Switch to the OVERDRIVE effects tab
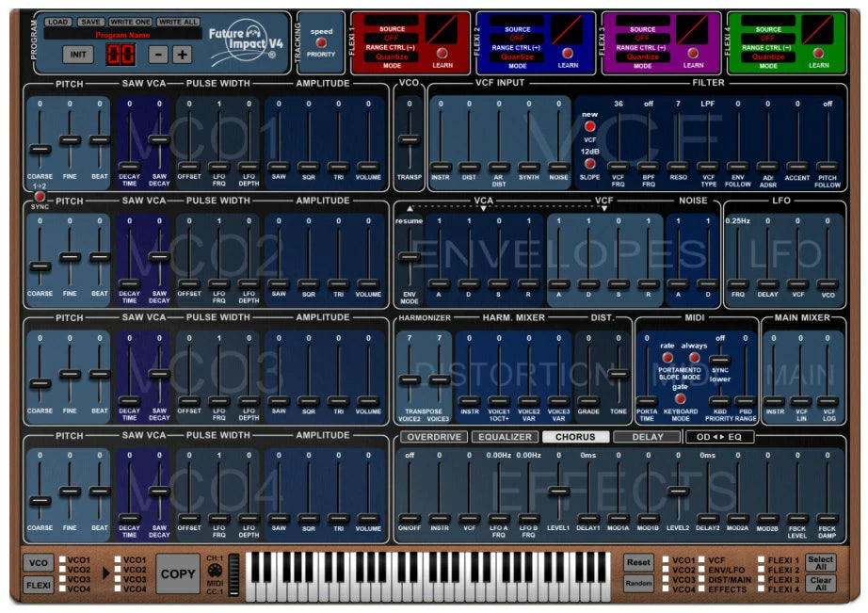Image resolution: width=868 pixels, height=613 pixels. tap(434, 437)
